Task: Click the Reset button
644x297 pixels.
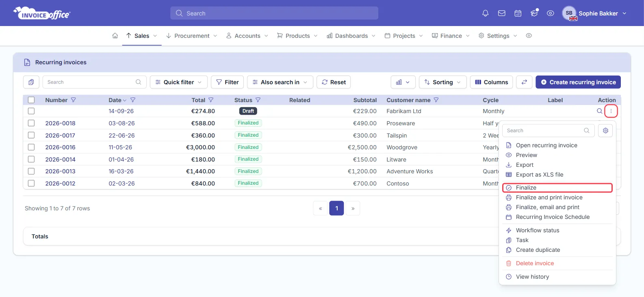Action: 334,82
